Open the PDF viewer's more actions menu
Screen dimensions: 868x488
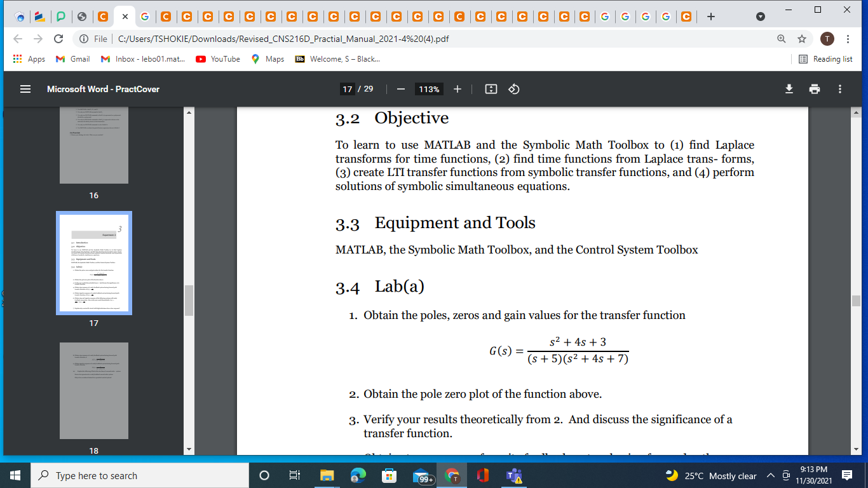840,89
